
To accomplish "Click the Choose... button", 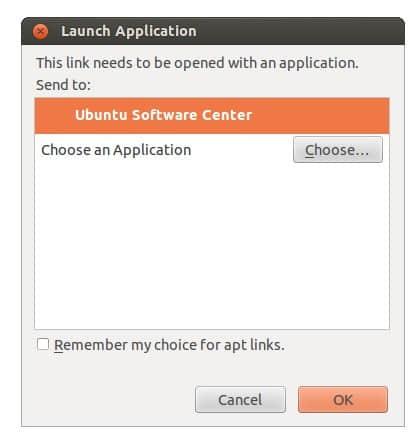I will pyautogui.click(x=338, y=150).
